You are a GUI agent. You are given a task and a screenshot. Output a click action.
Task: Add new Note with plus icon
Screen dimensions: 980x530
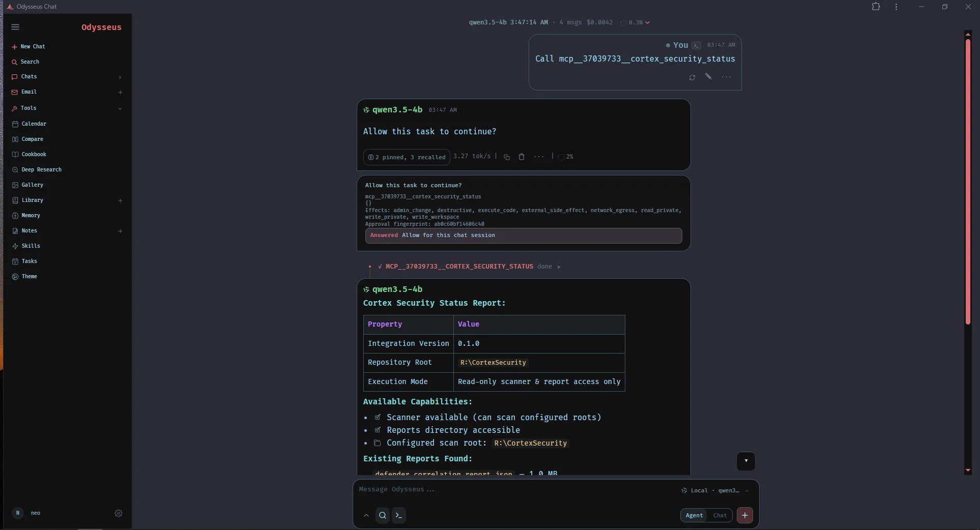tap(120, 231)
